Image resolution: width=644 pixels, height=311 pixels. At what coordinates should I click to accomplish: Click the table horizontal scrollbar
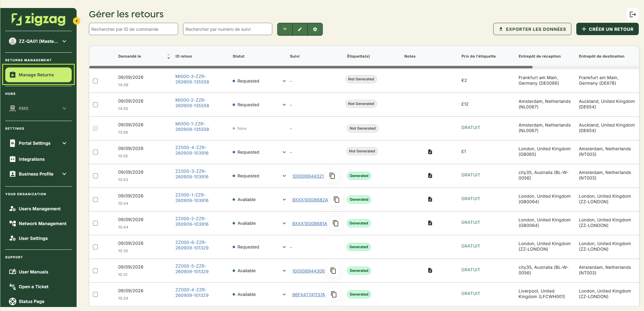coord(311,67)
